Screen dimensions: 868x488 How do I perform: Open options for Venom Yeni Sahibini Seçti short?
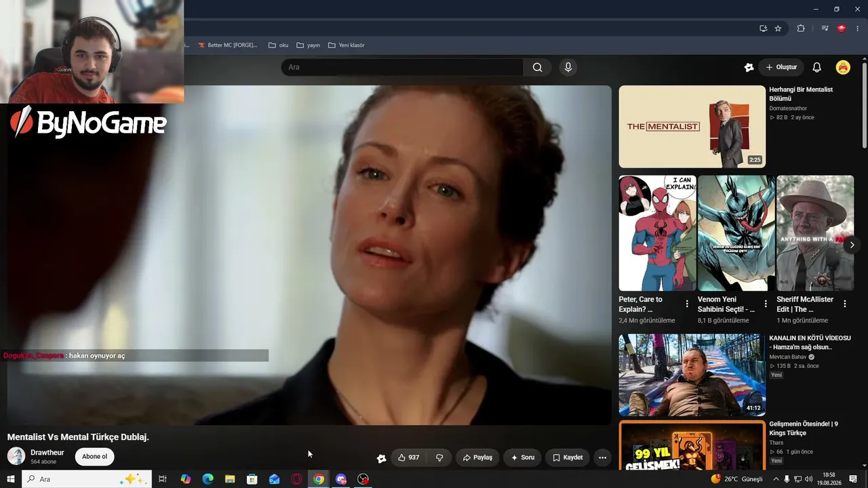point(766,304)
